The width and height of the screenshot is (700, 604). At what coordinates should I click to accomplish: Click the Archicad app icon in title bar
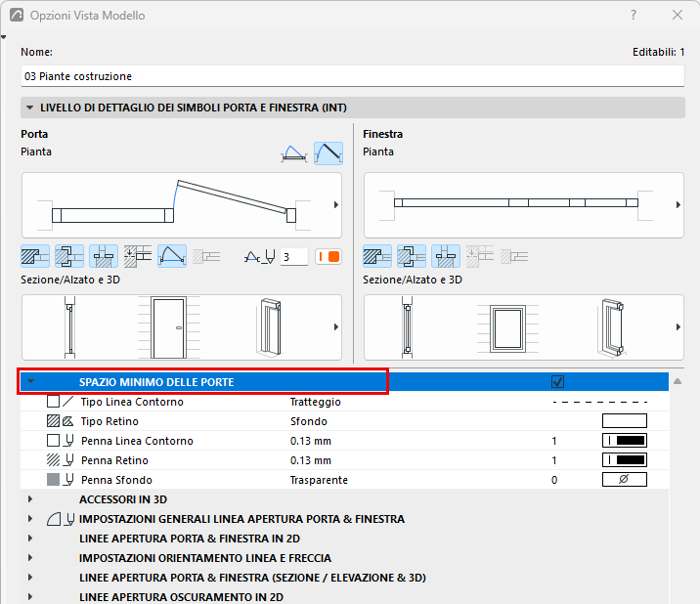[17, 16]
